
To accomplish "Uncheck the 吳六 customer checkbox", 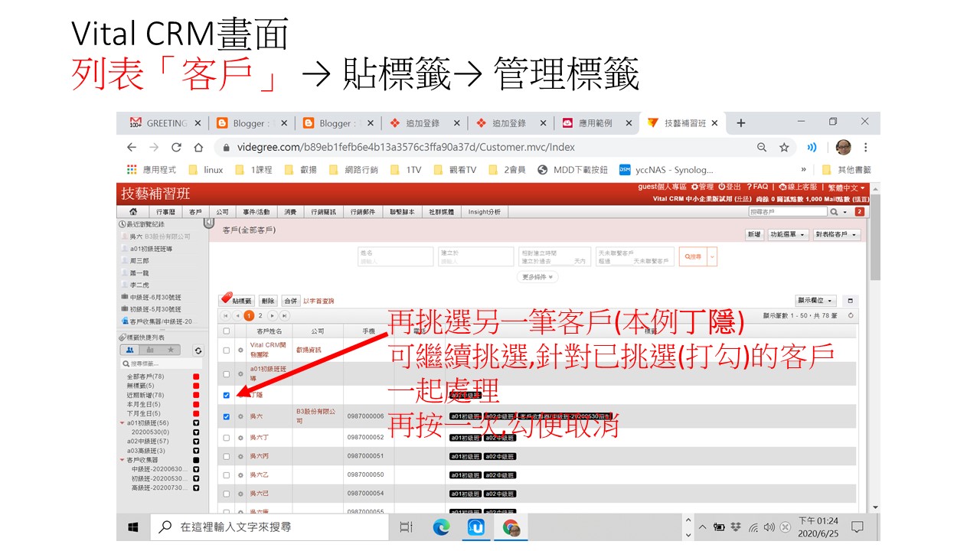I will (x=226, y=417).
